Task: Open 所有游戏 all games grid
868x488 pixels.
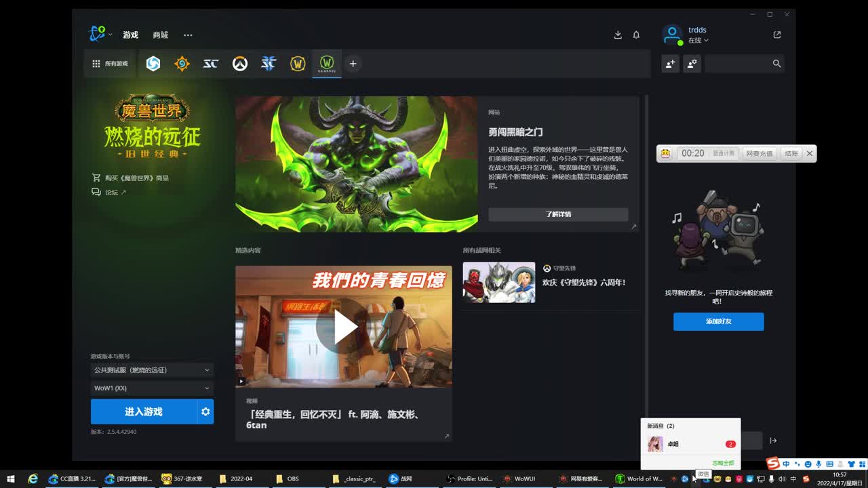Action: (x=110, y=64)
